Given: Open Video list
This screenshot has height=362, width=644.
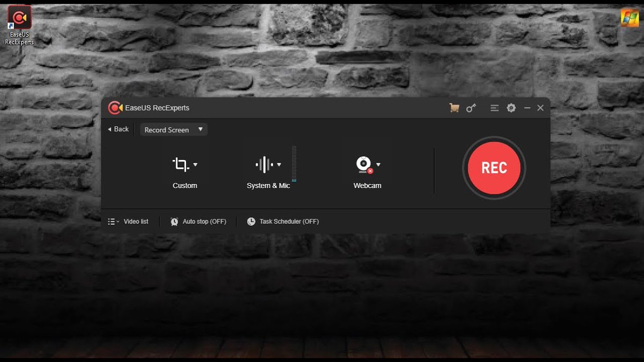Looking at the screenshot, I should (136, 221).
